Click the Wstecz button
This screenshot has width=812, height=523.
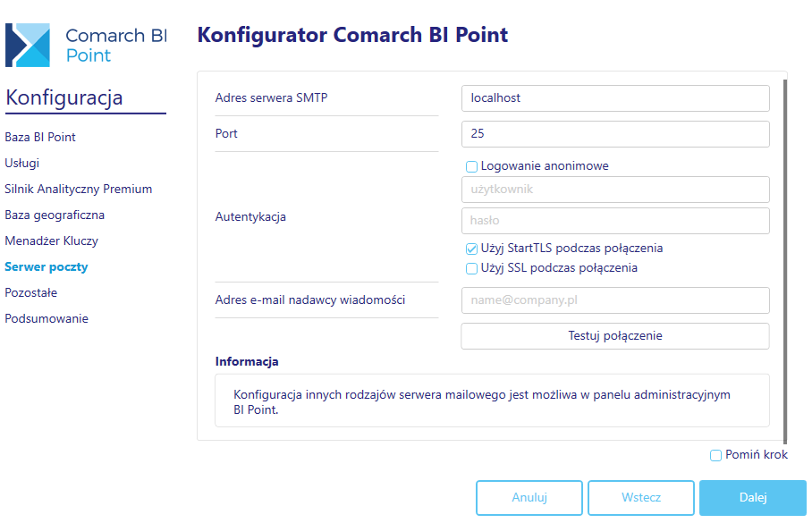641,498
